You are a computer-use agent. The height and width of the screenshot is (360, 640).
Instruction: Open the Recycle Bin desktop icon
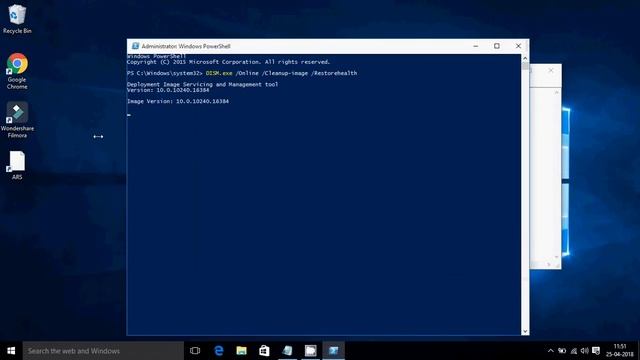coord(17,19)
